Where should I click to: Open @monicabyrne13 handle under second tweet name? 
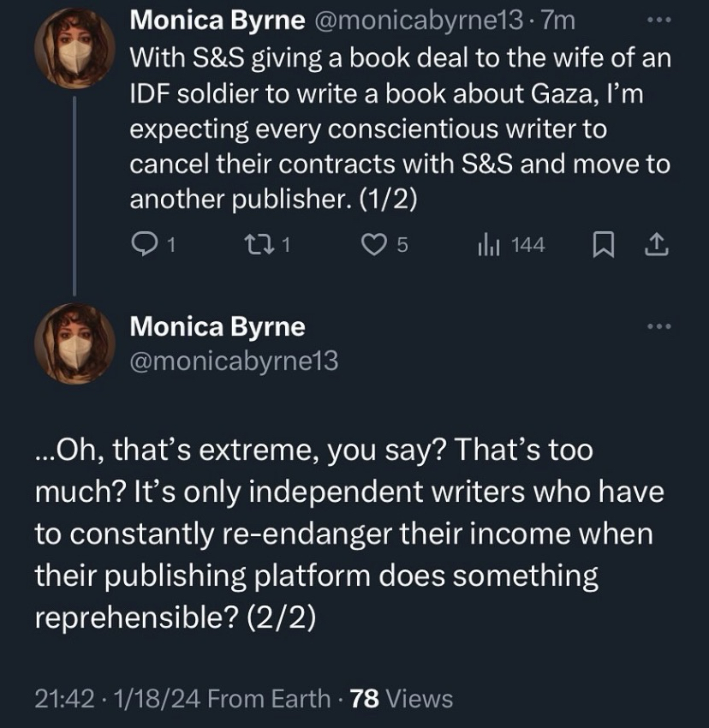234,361
